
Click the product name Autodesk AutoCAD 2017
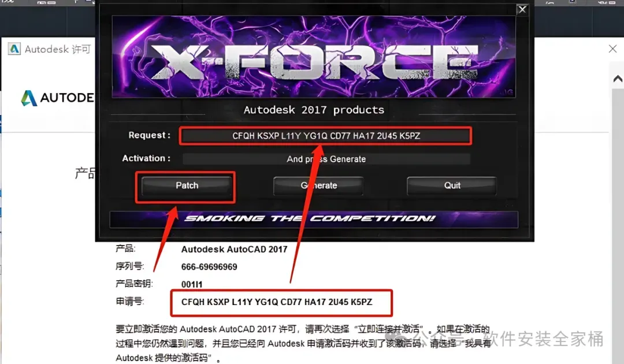click(x=234, y=250)
